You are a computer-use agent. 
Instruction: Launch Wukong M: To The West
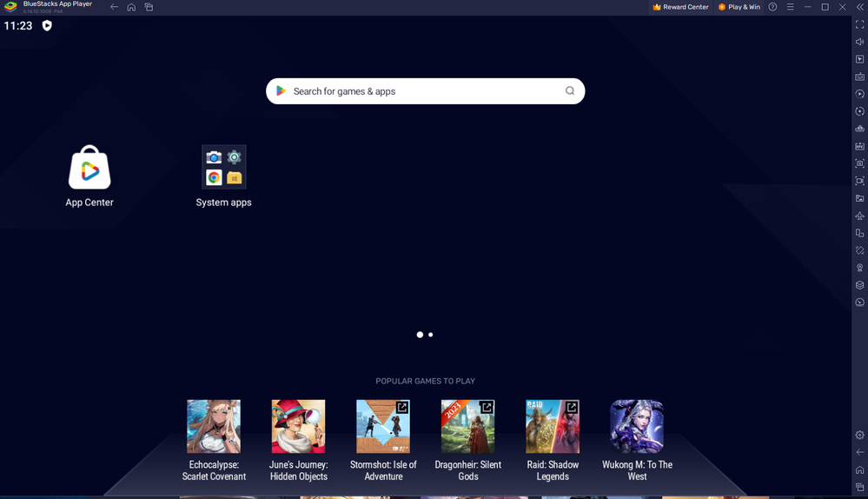coord(637,427)
